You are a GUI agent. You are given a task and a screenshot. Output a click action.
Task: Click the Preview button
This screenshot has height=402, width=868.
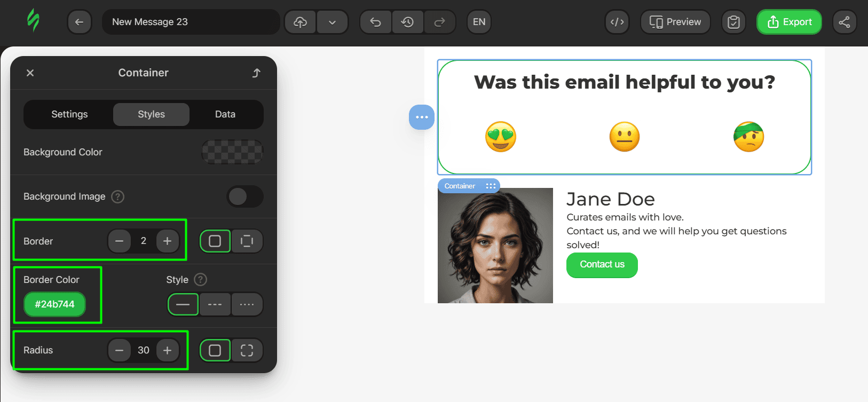675,22
